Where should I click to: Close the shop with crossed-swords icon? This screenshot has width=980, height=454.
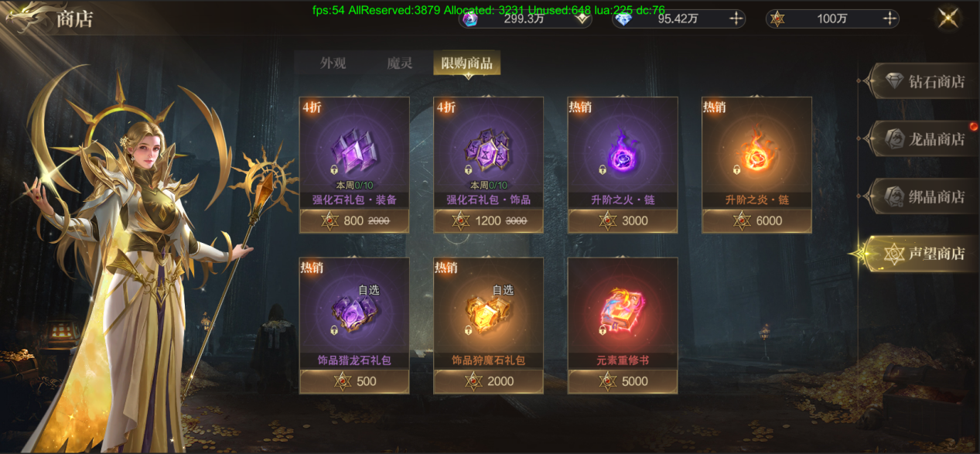[948, 19]
